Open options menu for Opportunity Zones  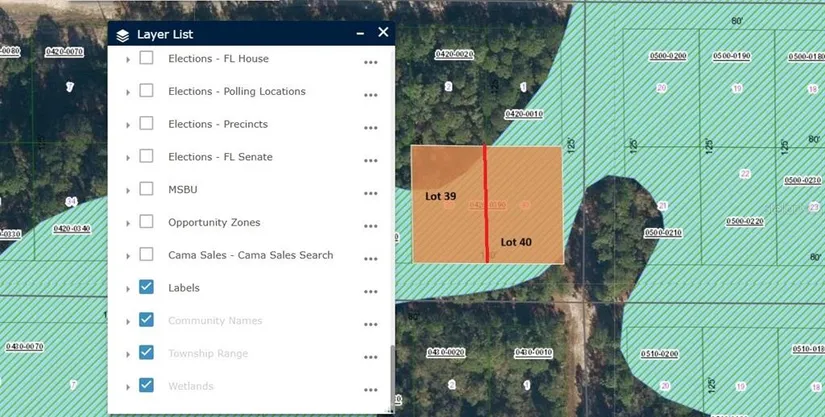[370, 226]
